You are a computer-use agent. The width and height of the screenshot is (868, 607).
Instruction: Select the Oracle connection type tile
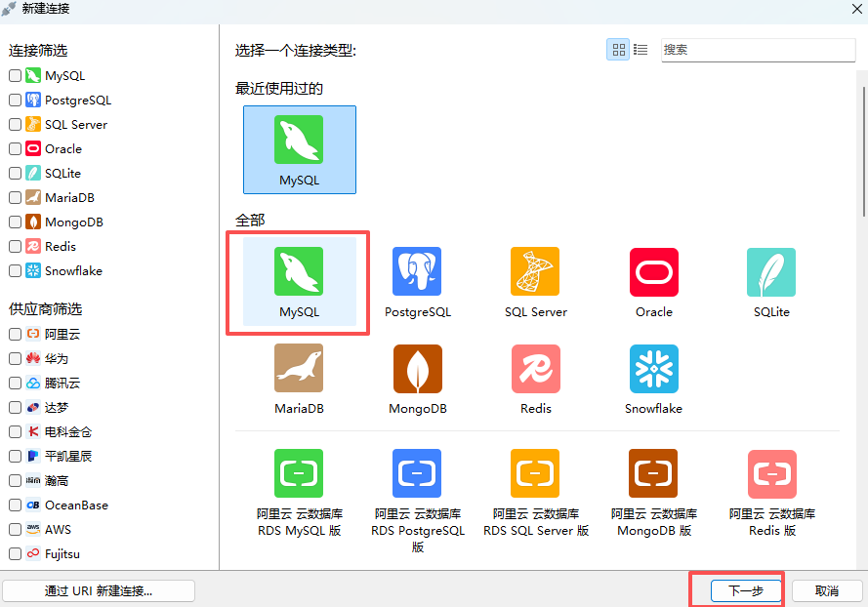point(654,282)
